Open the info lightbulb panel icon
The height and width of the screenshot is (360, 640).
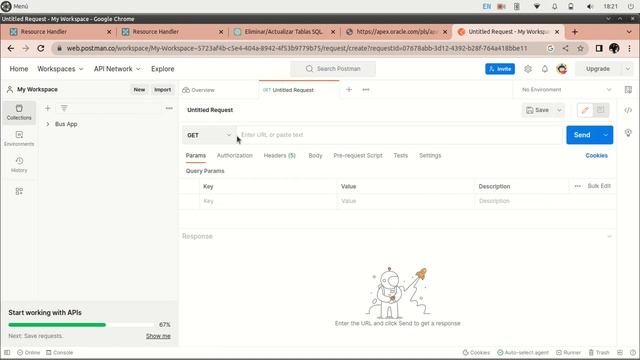628,133
